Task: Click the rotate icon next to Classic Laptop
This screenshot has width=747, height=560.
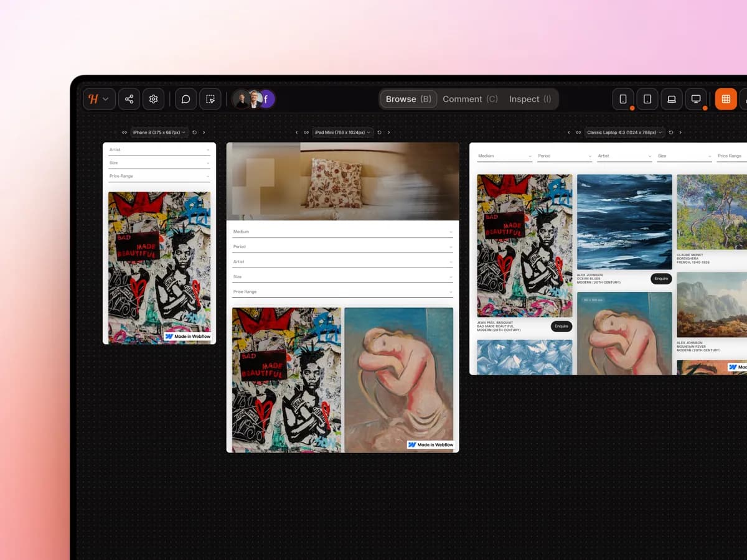Action: coord(671,133)
